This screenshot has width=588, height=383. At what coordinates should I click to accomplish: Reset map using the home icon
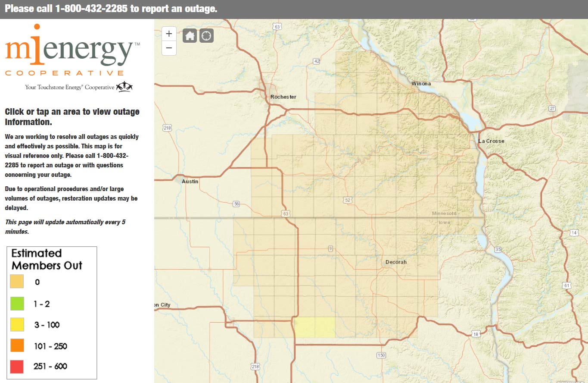click(x=190, y=36)
